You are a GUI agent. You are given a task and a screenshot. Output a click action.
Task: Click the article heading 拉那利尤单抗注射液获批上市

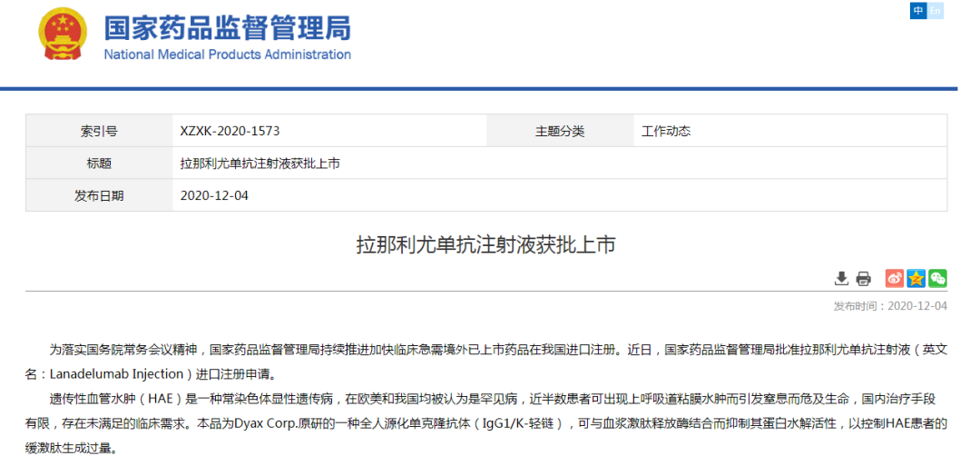click(486, 244)
